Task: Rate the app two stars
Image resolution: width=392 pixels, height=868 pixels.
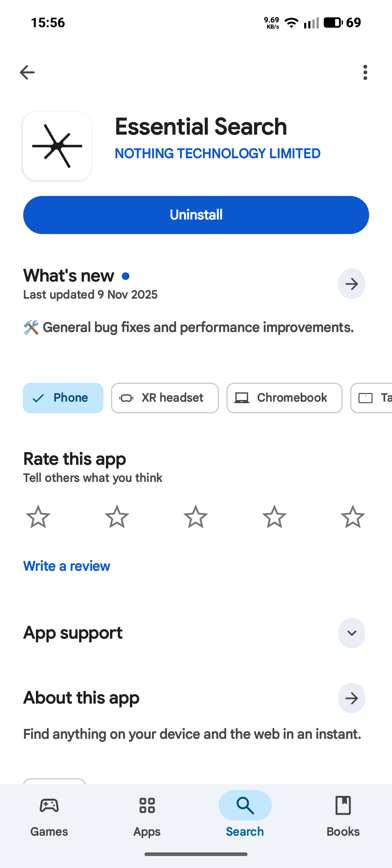Action: point(117,517)
